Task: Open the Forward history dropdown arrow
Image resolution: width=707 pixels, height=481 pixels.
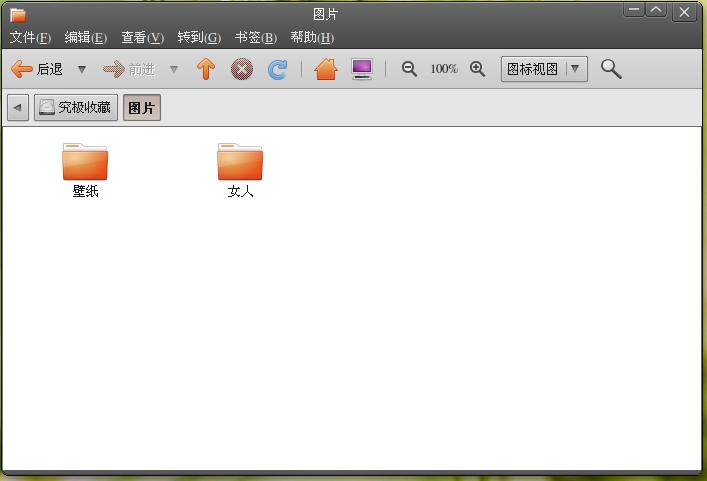Action: point(174,69)
